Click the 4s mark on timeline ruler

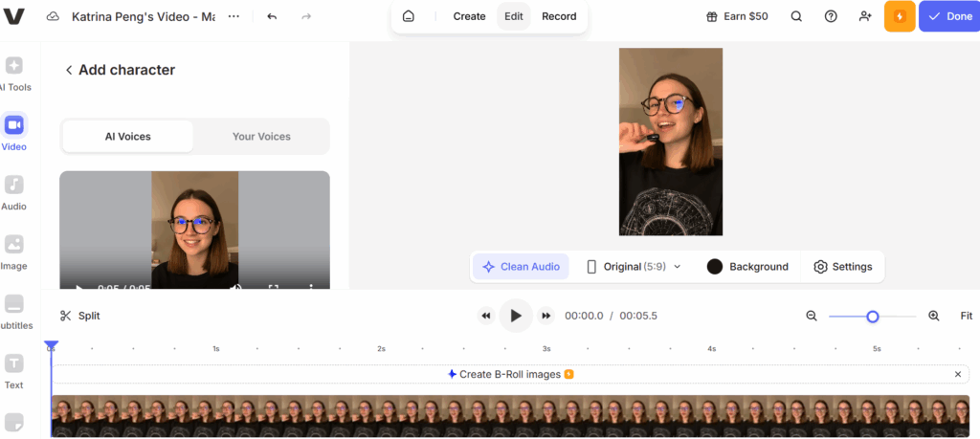(x=711, y=348)
